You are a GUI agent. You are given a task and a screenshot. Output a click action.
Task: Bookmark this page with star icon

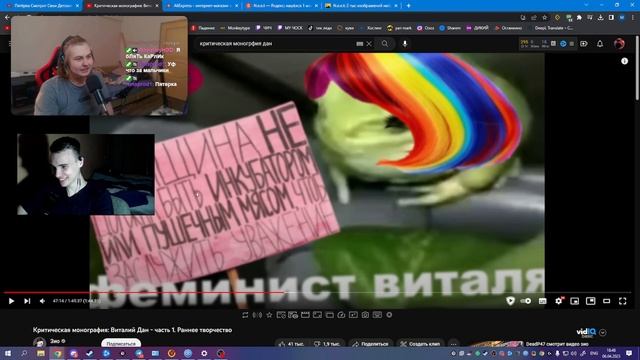pyautogui.click(x=545, y=18)
